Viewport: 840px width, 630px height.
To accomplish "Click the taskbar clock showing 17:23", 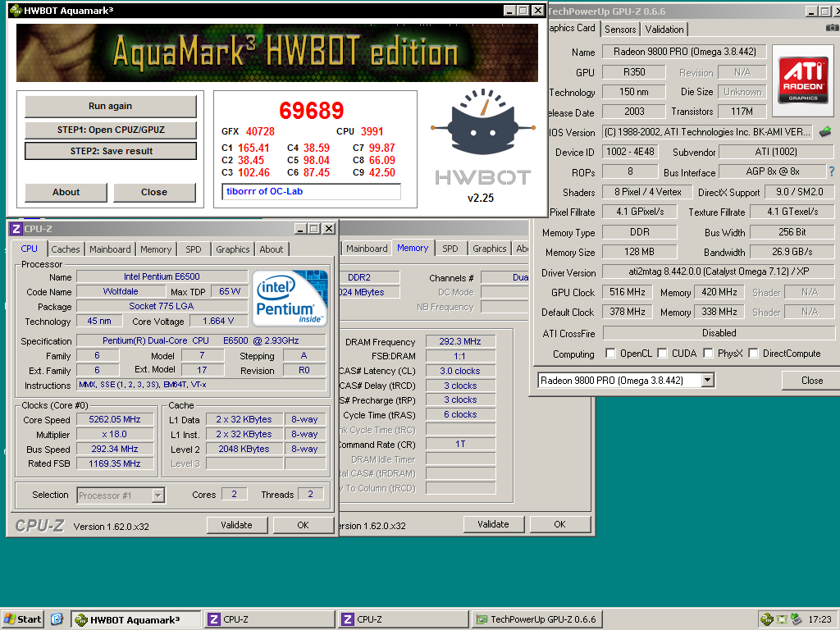I will [x=819, y=619].
